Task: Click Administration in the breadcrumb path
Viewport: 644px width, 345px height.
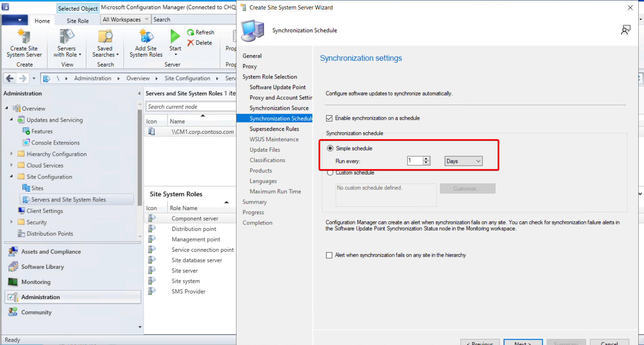Action: point(93,78)
